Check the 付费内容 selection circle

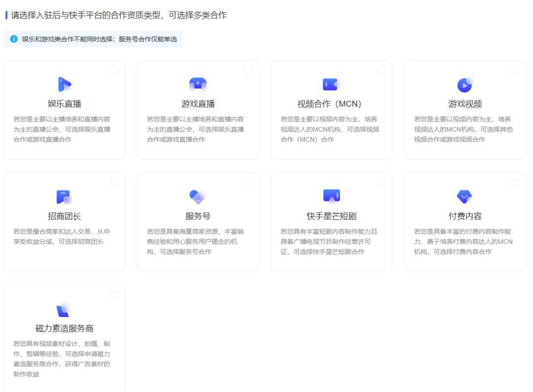coord(516,182)
